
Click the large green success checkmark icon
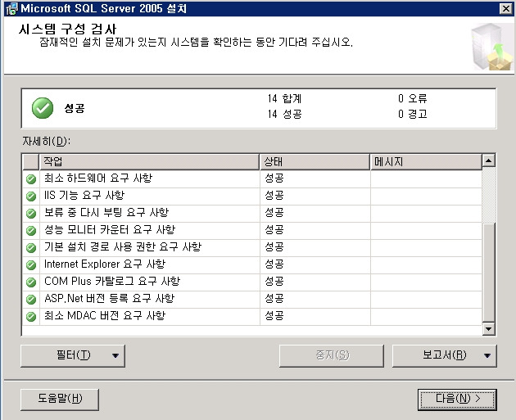click(43, 108)
